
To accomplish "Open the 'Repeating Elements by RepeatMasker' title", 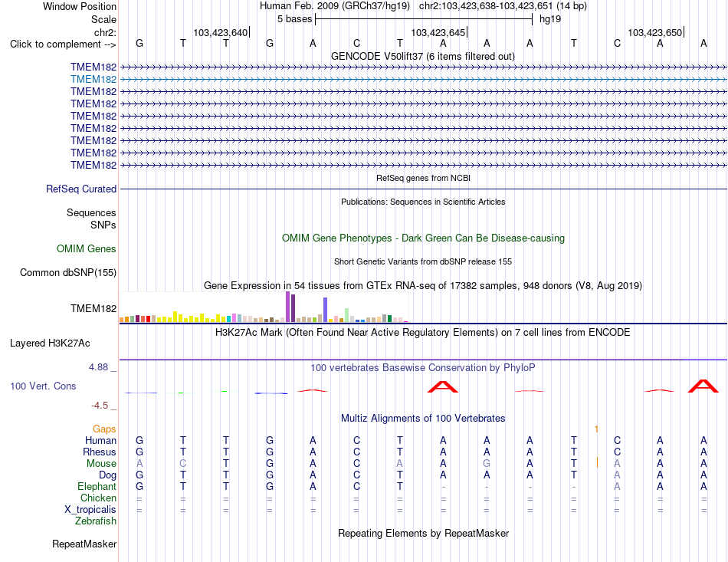I will 423,533.
